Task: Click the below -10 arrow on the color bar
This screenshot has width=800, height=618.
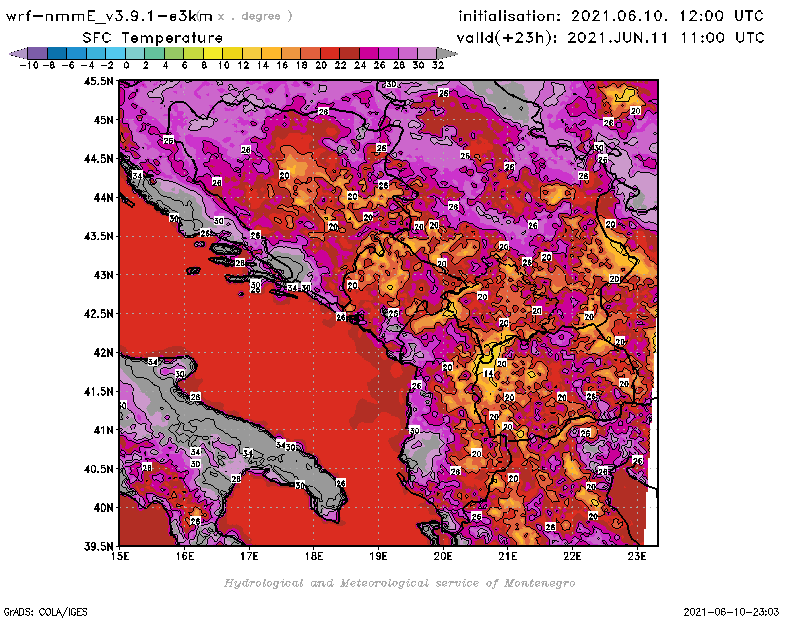Action: coord(18,53)
